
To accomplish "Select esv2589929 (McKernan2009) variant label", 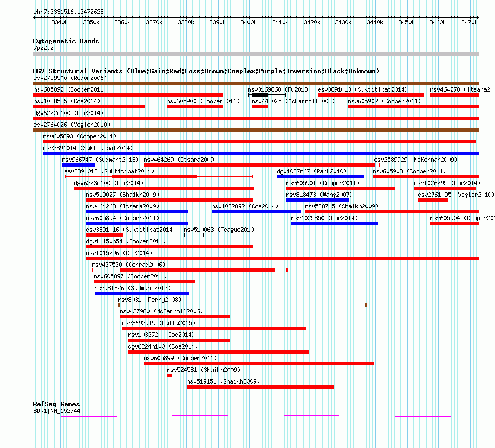I will click(x=415, y=160).
